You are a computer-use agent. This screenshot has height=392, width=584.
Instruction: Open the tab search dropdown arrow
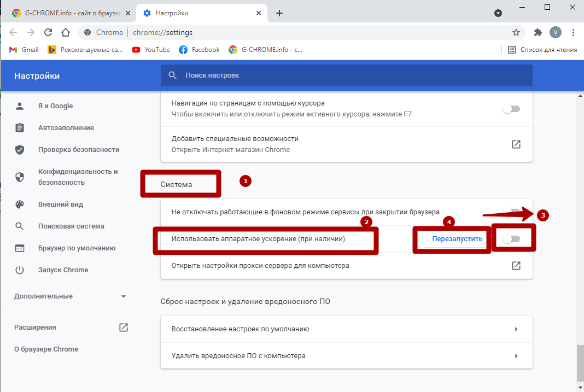click(x=498, y=13)
